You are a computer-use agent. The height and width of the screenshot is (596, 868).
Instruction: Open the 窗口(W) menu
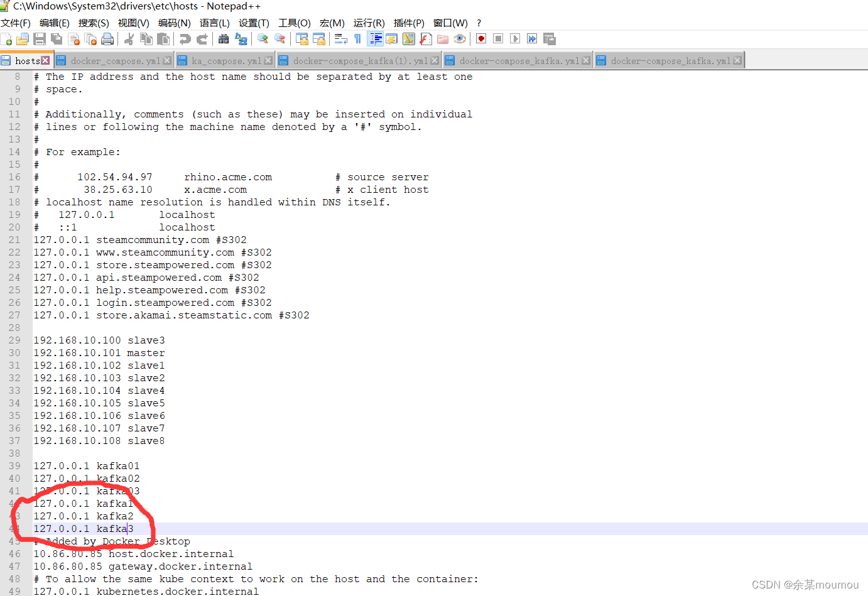(x=450, y=23)
